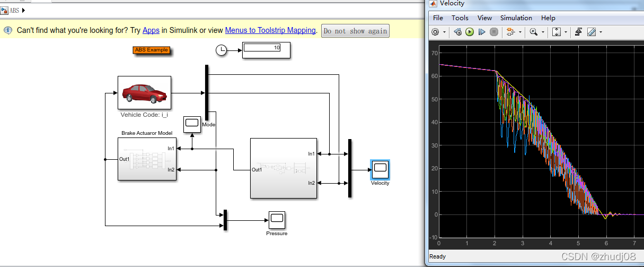Click the red car vehicle block
The width and height of the screenshot is (644, 267).
click(144, 92)
